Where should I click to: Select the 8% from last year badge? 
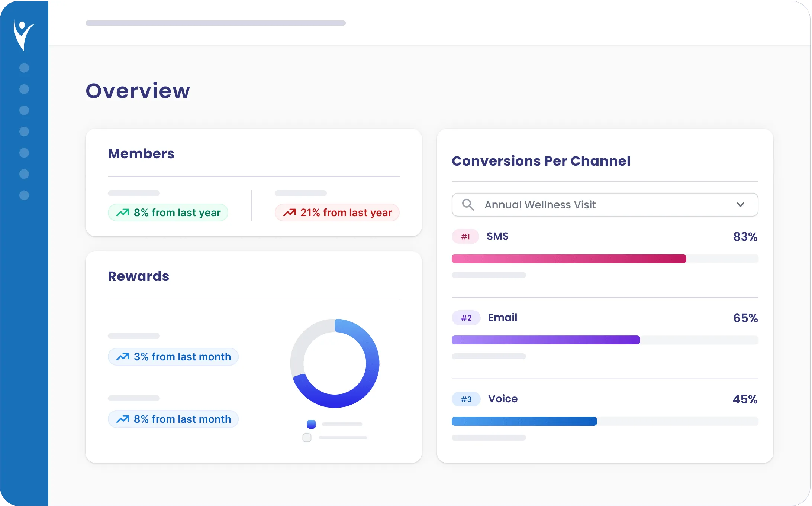click(168, 213)
